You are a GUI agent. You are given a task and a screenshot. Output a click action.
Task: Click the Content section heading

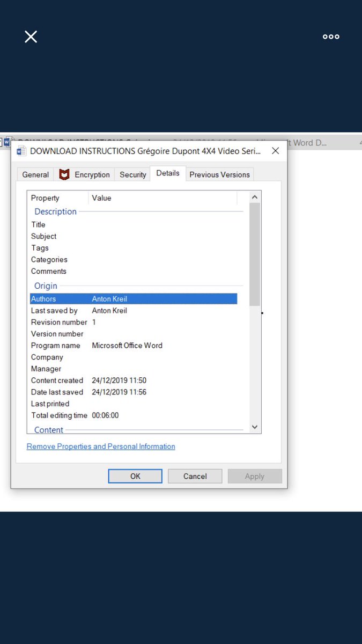[x=49, y=430]
